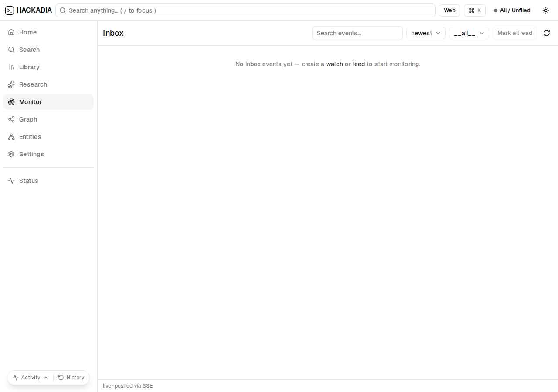The image size is (558, 392).
Task: Click the Search magnifier icon in sidebar
Action: tap(11, 50)
